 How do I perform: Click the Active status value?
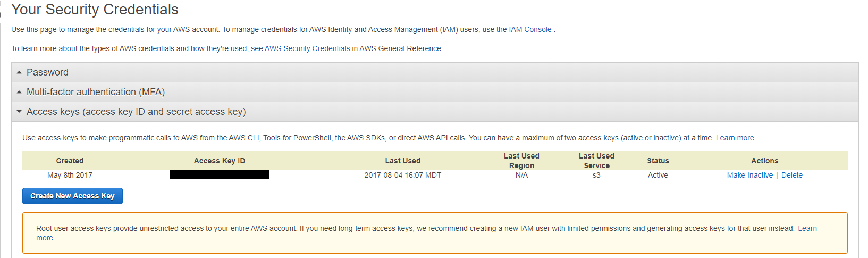pyautogui.click(x=658, y=175)
